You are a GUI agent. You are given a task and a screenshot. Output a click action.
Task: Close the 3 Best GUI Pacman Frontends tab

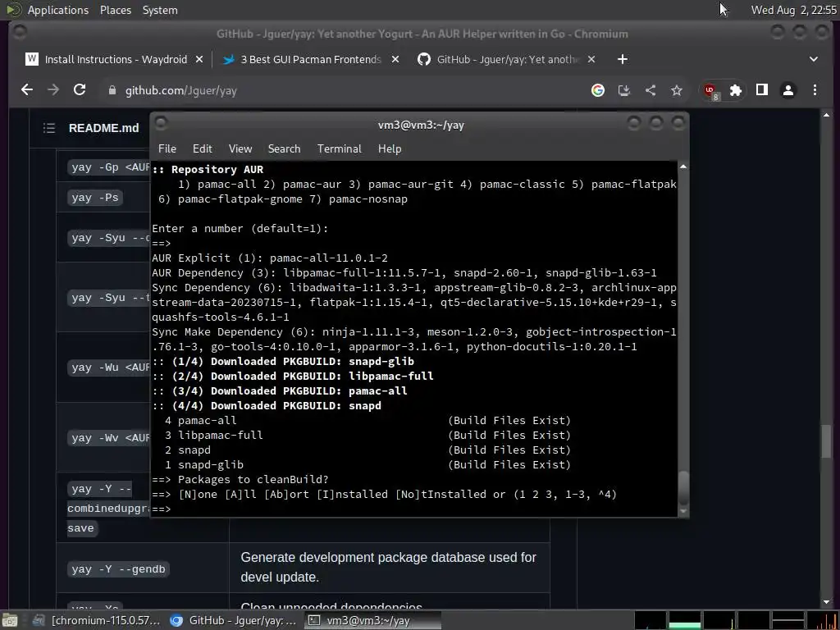click(395, 59)
